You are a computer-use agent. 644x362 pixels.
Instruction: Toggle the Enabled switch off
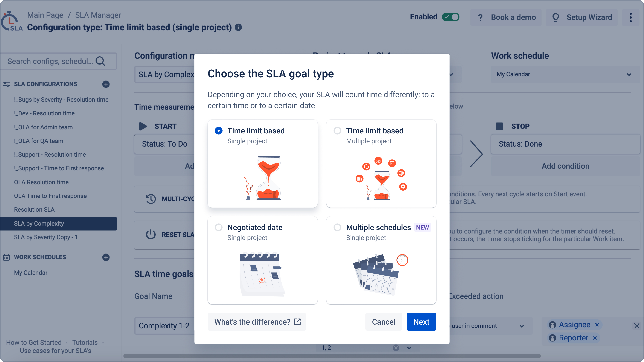(450, 17)
